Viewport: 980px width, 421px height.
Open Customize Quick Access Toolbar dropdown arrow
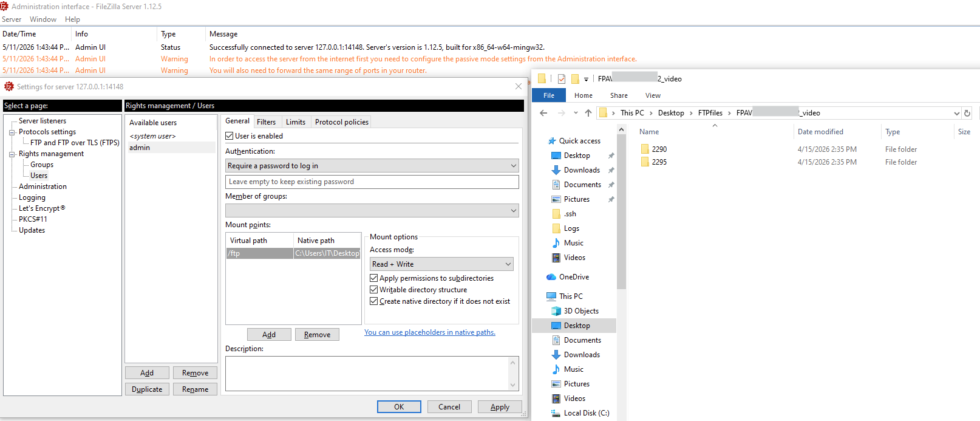(586, 79)
